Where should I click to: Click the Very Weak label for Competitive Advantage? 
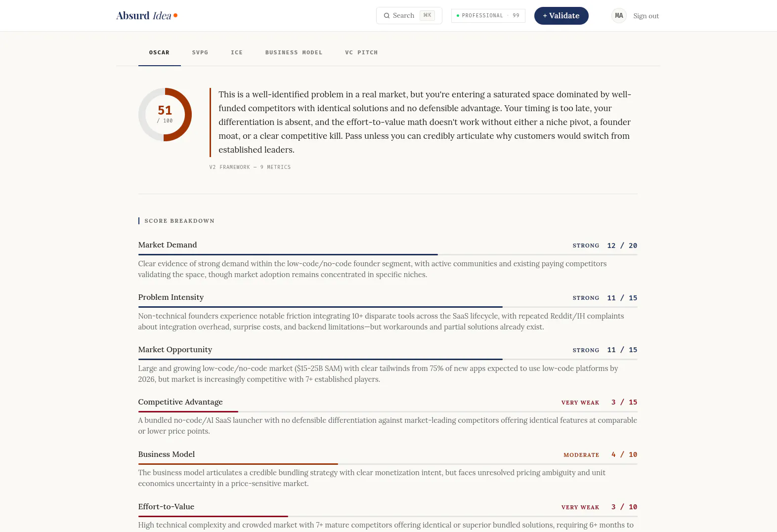click(580, 403)
